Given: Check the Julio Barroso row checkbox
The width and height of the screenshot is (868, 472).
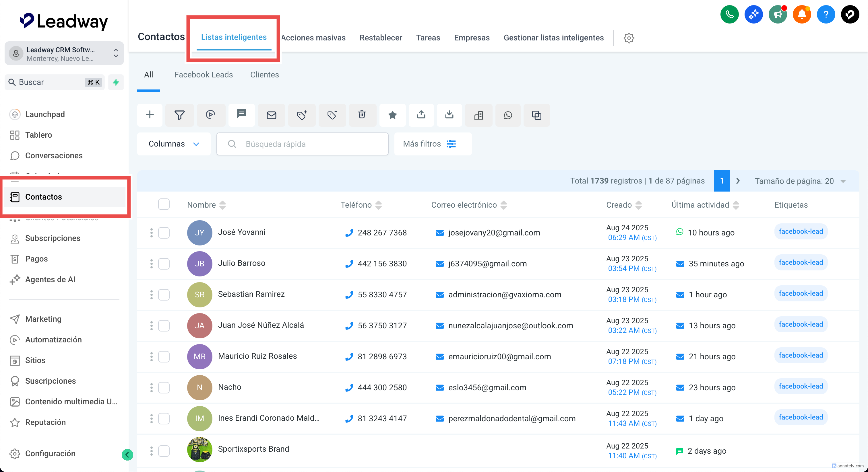Looking at the screenshot, I should coord(164,264).
